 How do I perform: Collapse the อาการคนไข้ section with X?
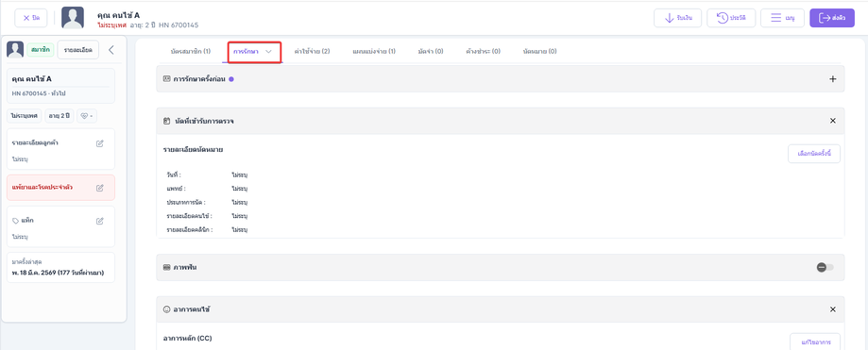(832, 309)
